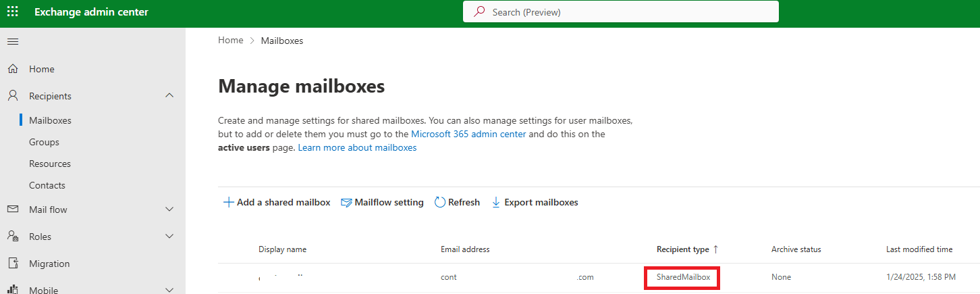Click the SharedMailbox recipient type cell
980x294 pixels.
pyautogui.click(x=683, y=277)
